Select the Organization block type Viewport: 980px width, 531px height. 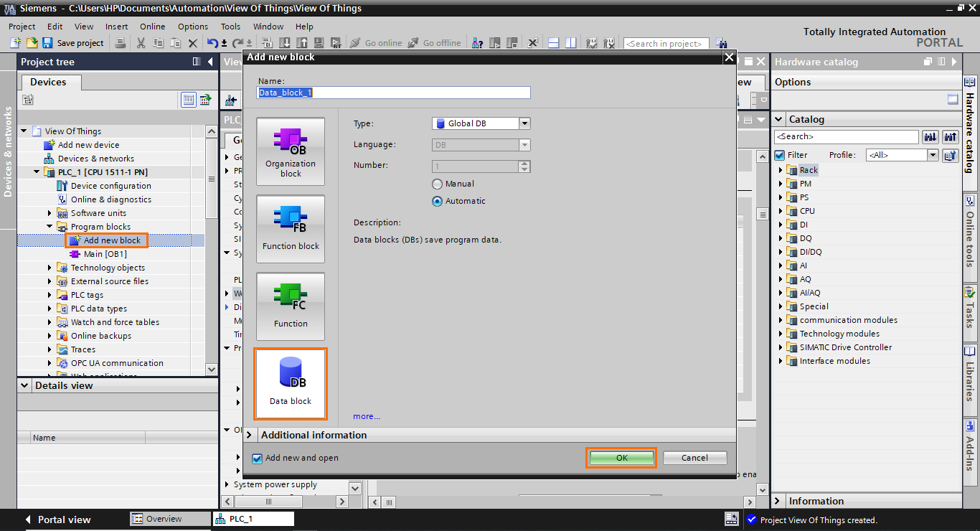pyautogui.click(x=291, y=151)
